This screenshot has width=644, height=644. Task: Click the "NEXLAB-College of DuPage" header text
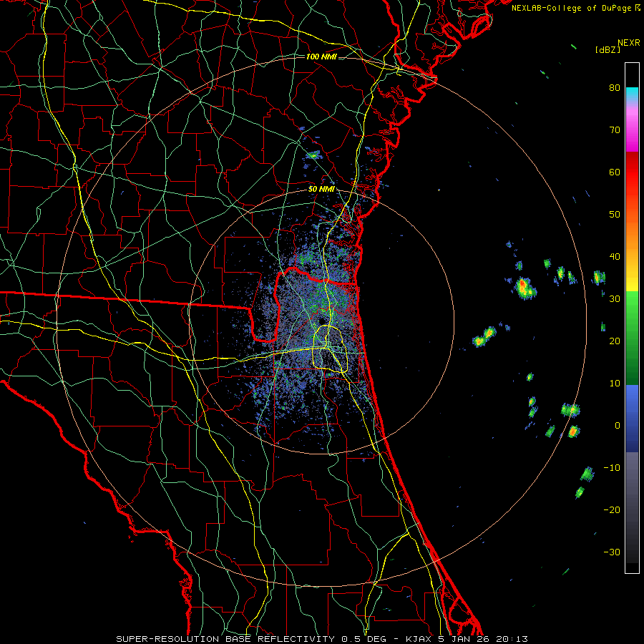click(571, 8)
